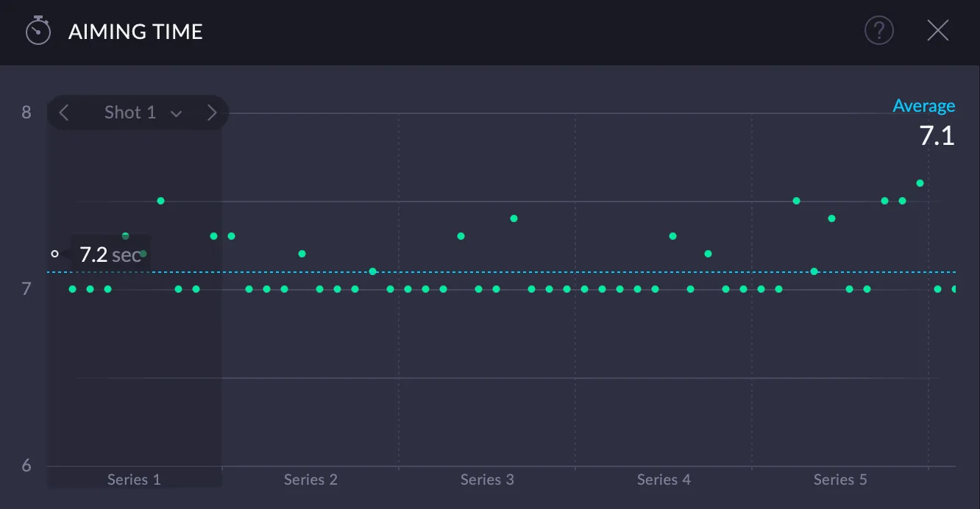
Task: Click the Series 1 axis label
Action: [133, 479]
